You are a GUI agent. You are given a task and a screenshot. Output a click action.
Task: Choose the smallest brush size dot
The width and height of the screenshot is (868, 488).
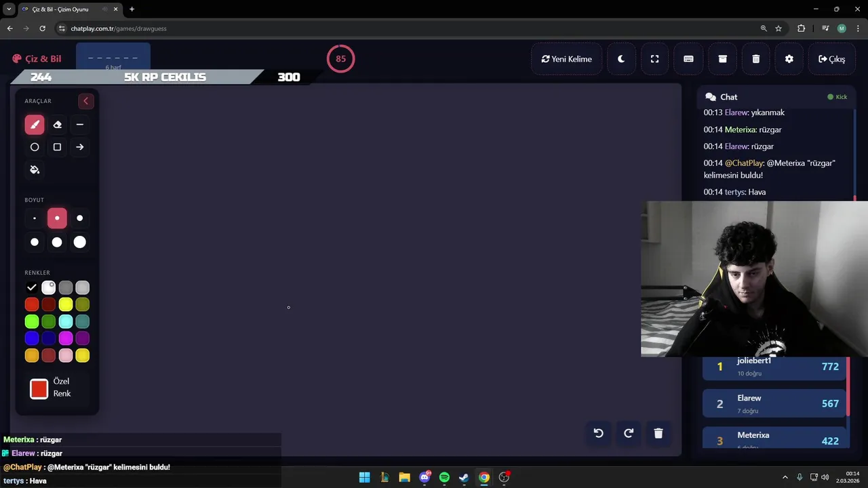coord(35,218)
